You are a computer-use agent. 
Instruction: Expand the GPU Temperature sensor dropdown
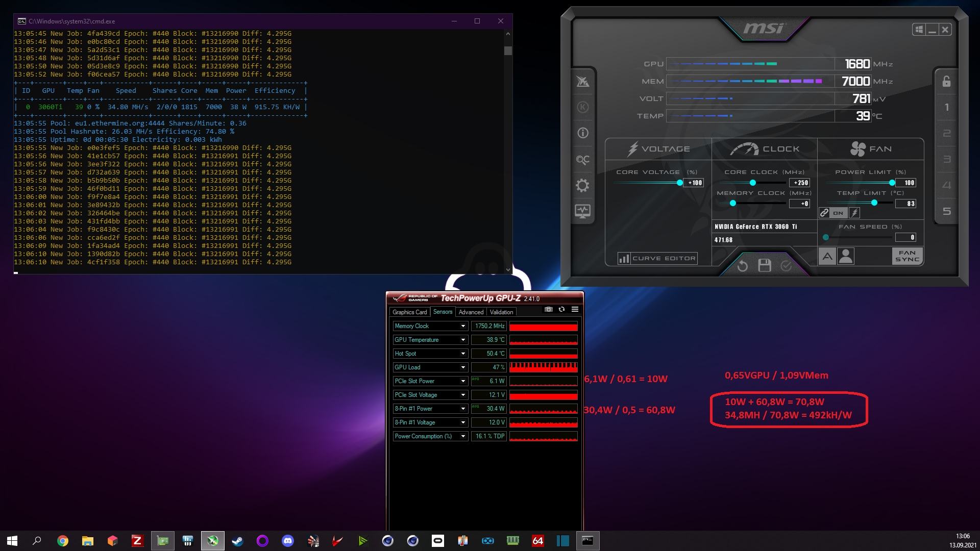click(463, 340)
